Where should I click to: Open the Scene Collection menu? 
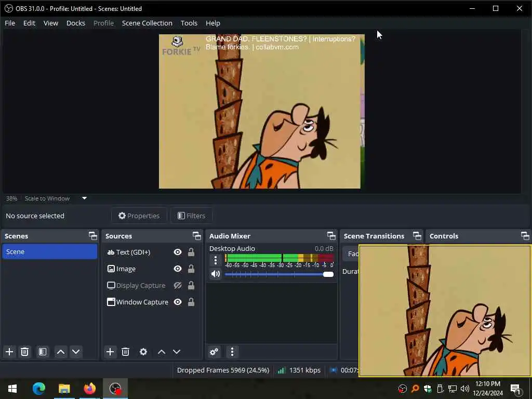[147, 23]
